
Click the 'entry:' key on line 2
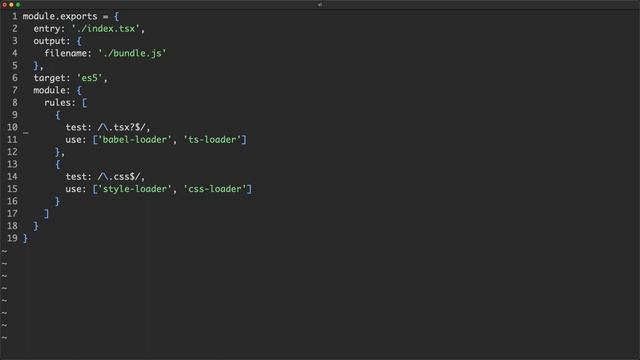[49, 29]
